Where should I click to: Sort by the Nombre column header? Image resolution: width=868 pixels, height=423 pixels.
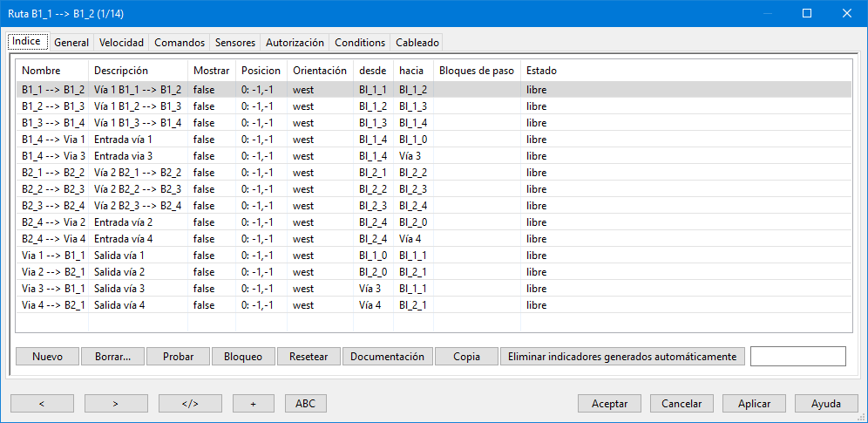(x=52, y=71)
